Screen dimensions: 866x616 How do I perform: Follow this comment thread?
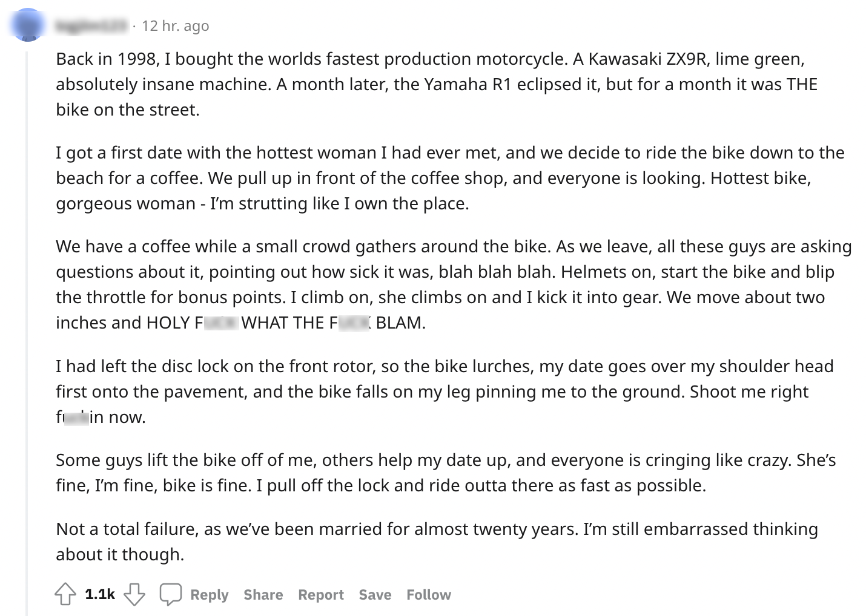pyautogui.click(x=428, y=595)
